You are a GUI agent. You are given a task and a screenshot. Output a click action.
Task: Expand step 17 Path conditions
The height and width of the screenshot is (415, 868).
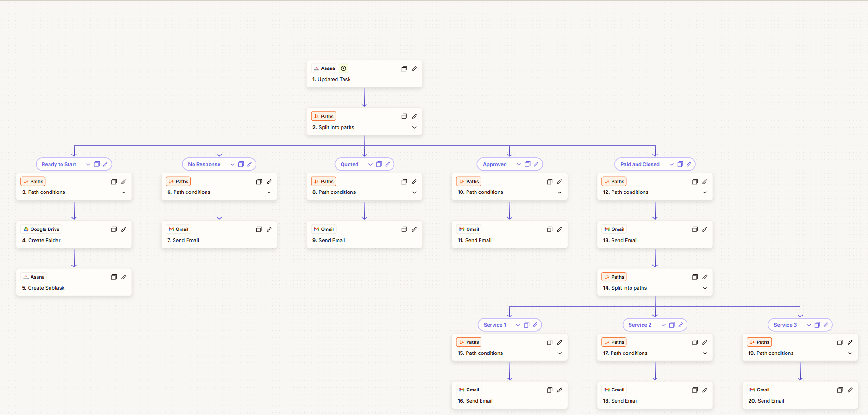705,353
